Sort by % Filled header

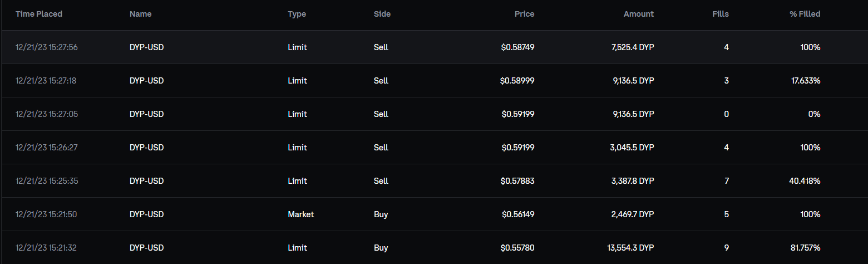pos(805,14)
